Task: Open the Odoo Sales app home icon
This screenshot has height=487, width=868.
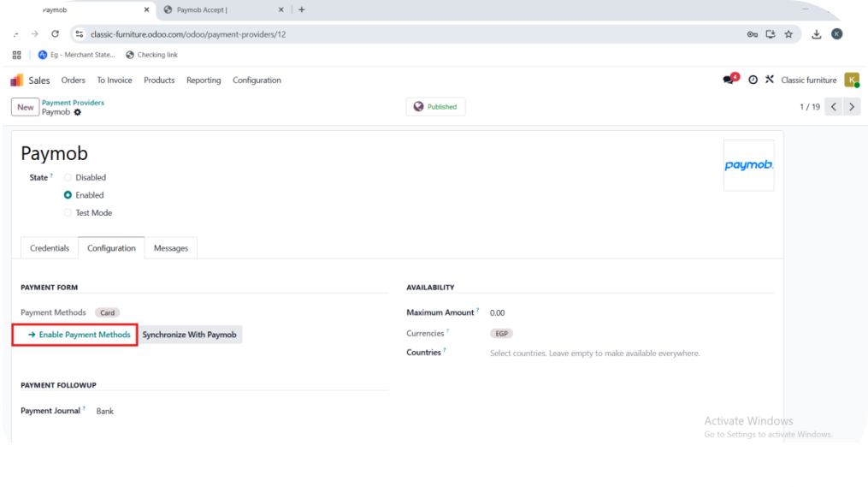Action: point(17,80)
